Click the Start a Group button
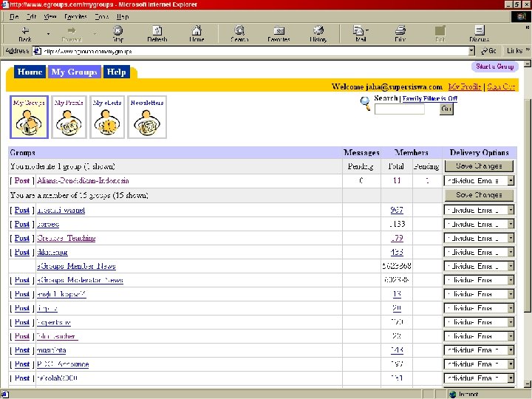 tap(494, 66)
